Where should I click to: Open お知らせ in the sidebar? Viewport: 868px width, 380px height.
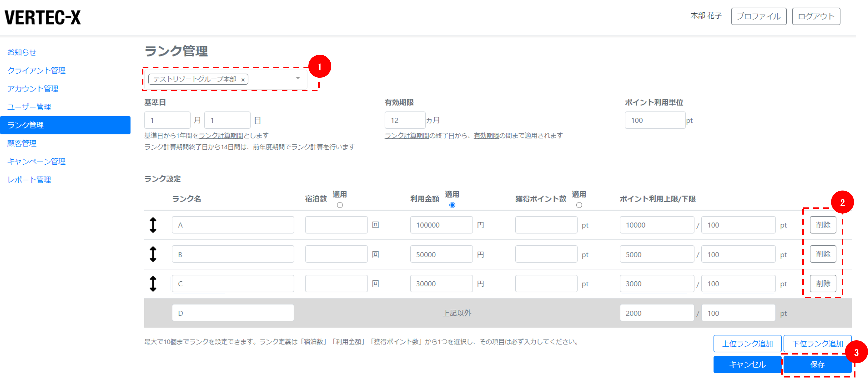point(22,52)
